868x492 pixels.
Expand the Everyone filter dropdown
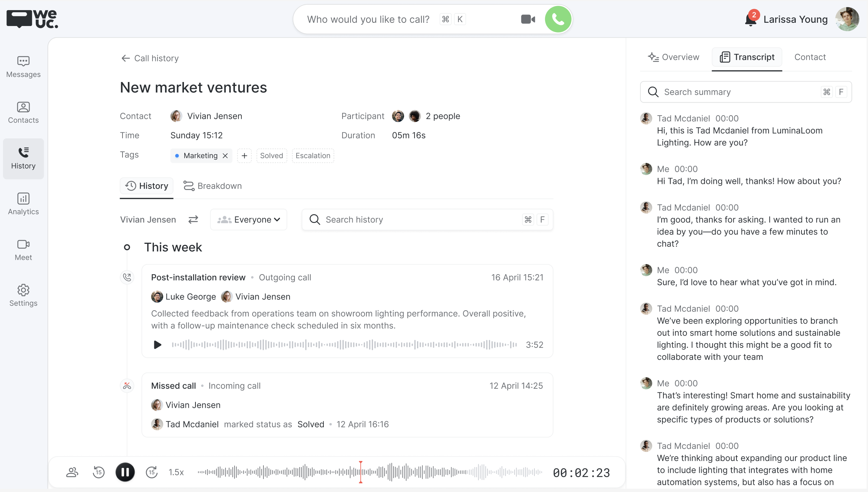249,220
